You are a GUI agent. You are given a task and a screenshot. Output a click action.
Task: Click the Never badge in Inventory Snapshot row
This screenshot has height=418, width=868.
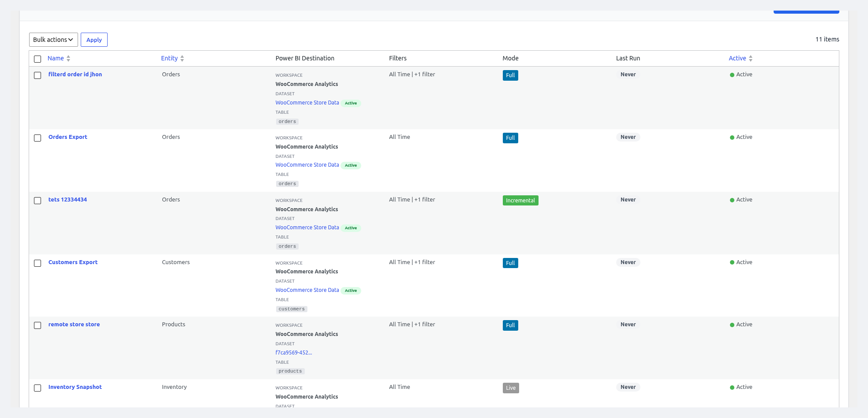628,387
